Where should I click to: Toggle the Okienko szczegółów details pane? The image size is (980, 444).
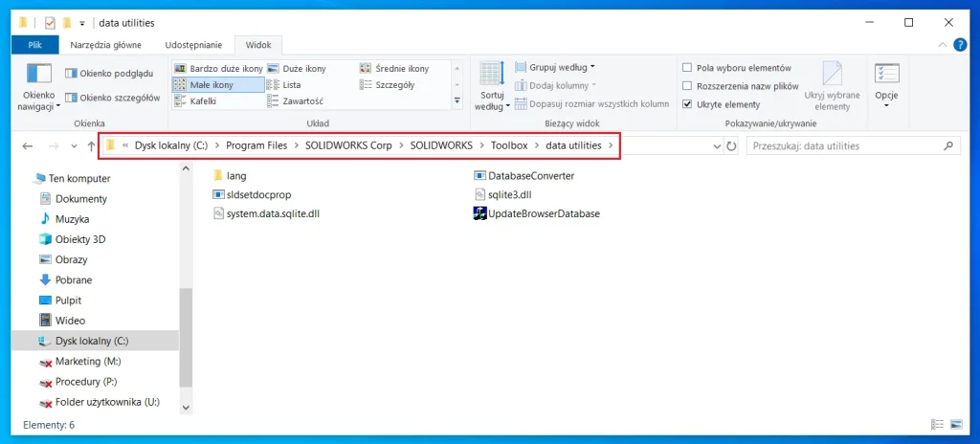(113, 98)
